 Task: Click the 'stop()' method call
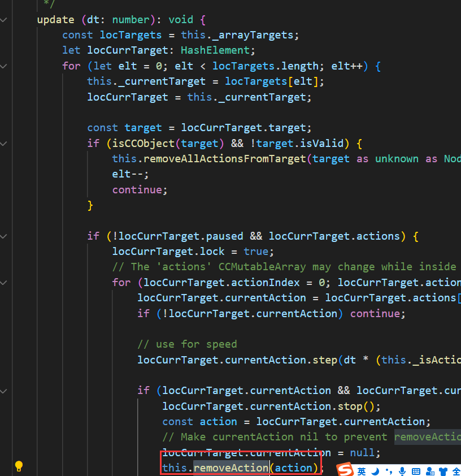[356, 406]
